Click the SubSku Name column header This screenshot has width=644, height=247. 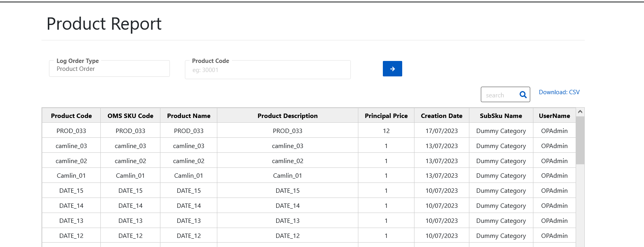point(501,116)
